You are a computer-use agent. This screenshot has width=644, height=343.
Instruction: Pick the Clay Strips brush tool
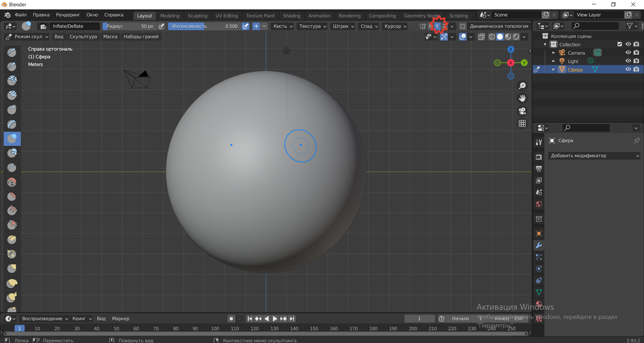[x=12, y=95]
